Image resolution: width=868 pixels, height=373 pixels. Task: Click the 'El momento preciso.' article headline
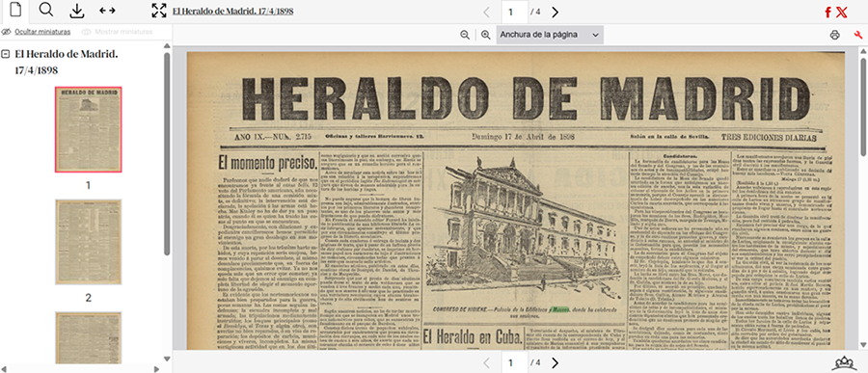[267, 163]
